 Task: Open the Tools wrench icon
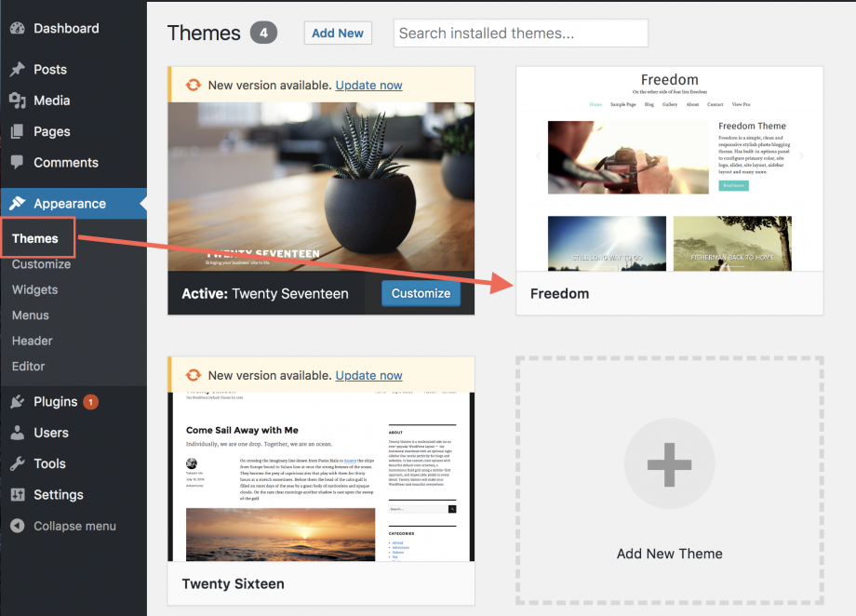[x=19, y=463]
